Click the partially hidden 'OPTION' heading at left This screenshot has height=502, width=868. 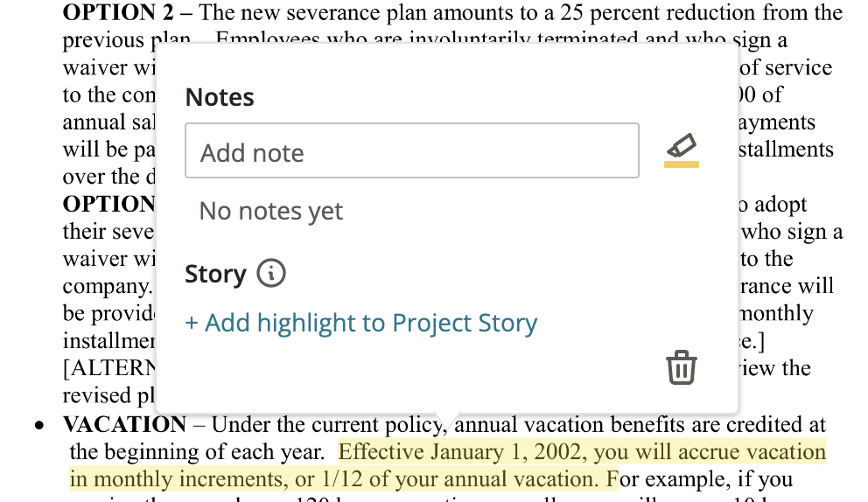109,204
